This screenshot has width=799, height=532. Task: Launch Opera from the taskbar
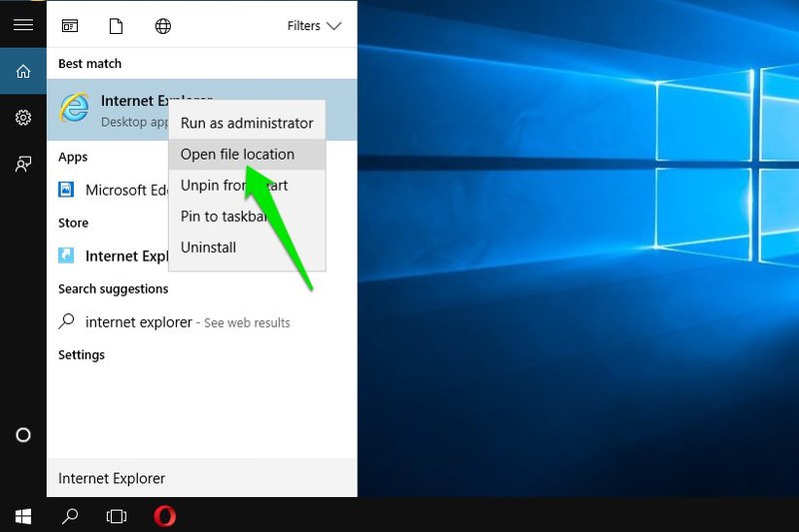[x=165, y=516]
